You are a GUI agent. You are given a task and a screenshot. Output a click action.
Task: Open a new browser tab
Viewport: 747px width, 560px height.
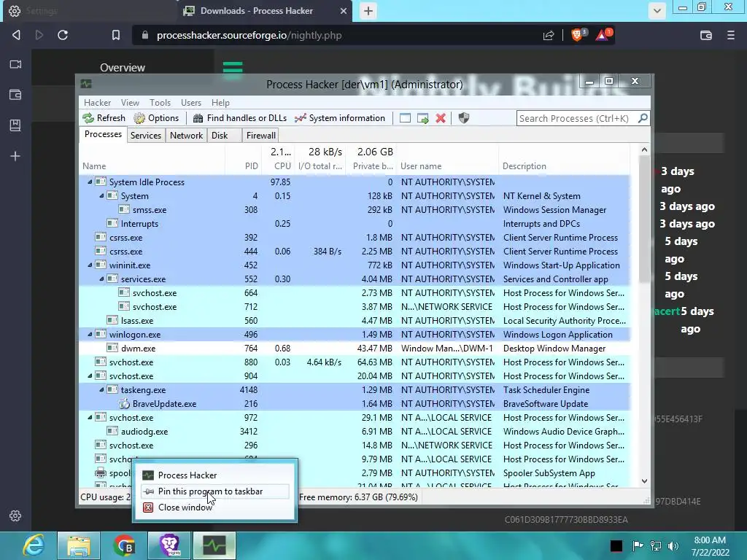click(x=368, y=11)
